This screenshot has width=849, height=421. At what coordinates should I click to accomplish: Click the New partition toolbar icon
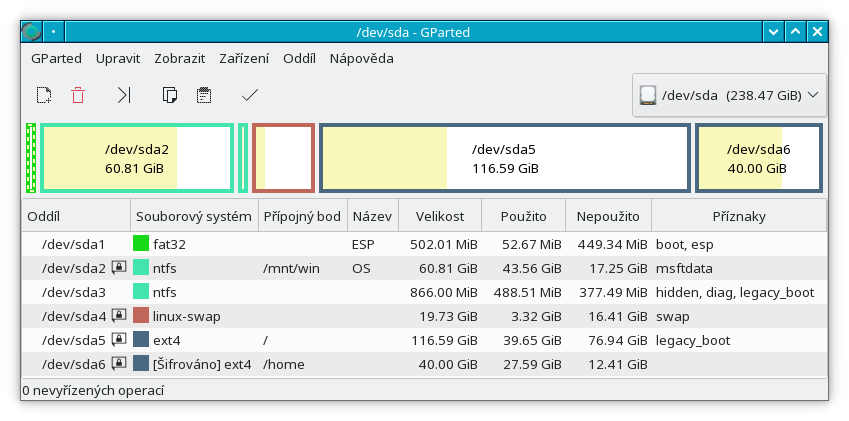pos(44,96)
